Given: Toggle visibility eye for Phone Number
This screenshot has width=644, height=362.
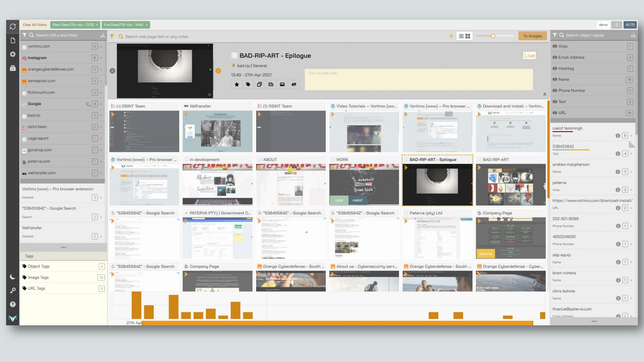Looking at the screenshot, I should [x=555, y=90].
